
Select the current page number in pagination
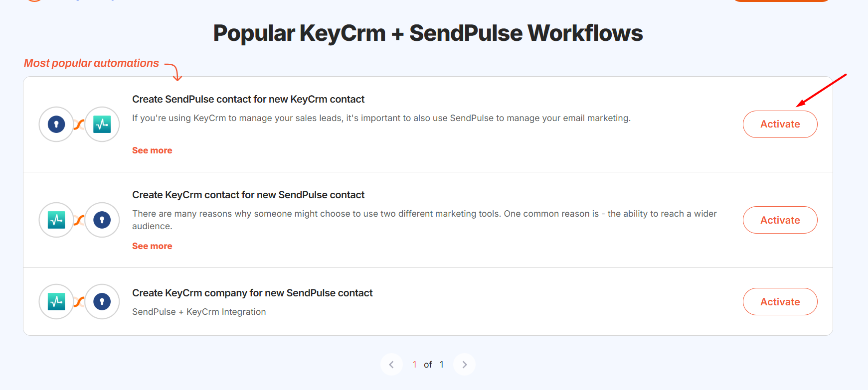[x=414, y=365]
